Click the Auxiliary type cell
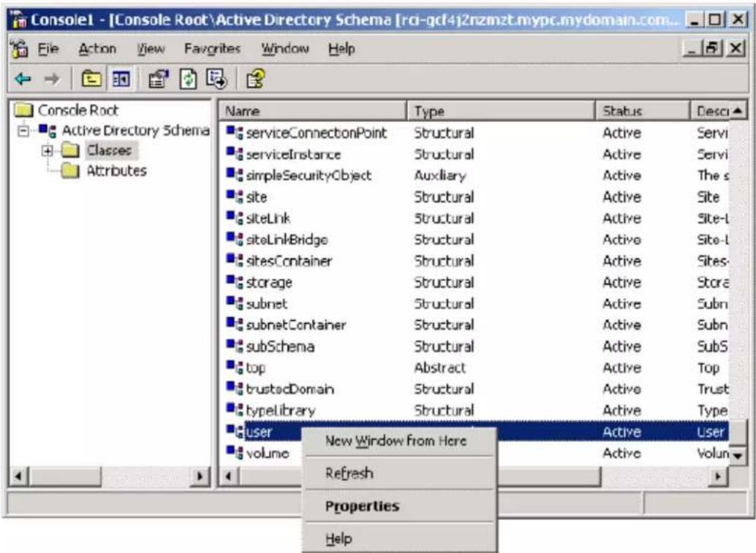 [439, 175]
